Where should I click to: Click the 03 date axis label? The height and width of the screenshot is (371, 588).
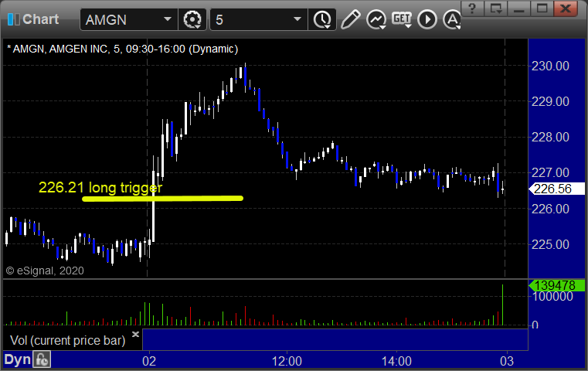click(507, 361)
